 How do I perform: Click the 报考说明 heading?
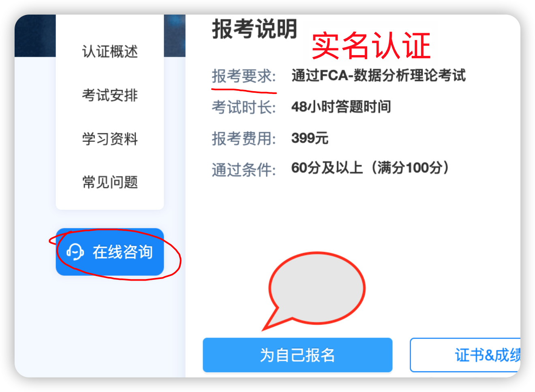click(255, 29)
